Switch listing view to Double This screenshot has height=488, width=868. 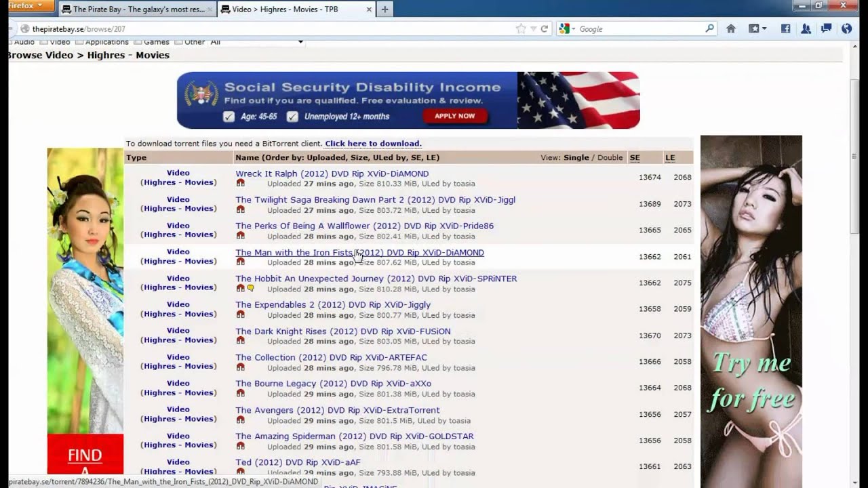610,157
